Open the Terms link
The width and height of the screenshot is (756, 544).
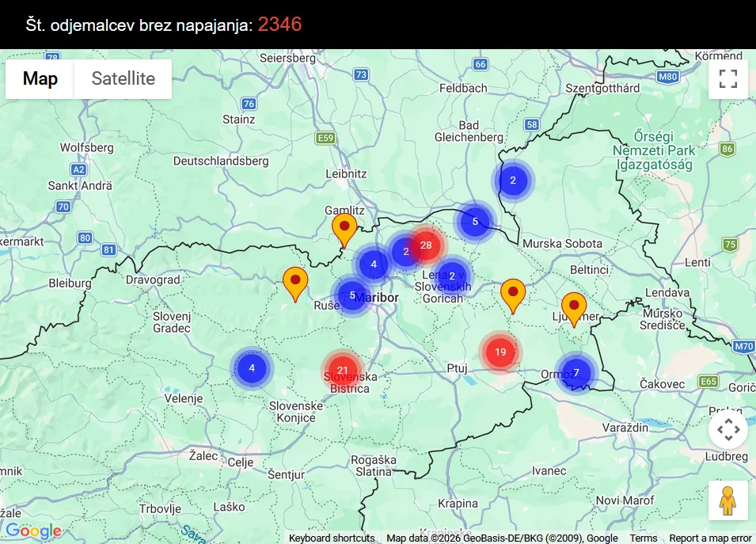click(x=643, y=538)
